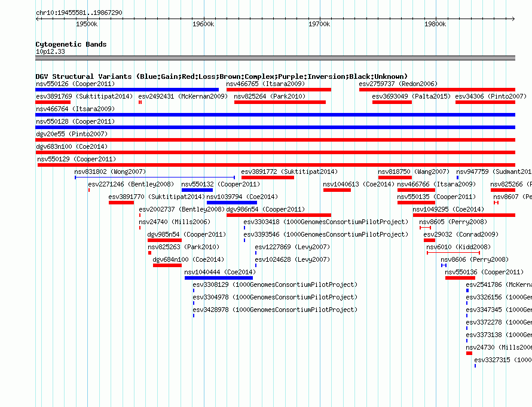Viewport: 532px width, 407px height.
Task: Open esv3891772 (Suktitipat2014) label
Action: (289, 172)
